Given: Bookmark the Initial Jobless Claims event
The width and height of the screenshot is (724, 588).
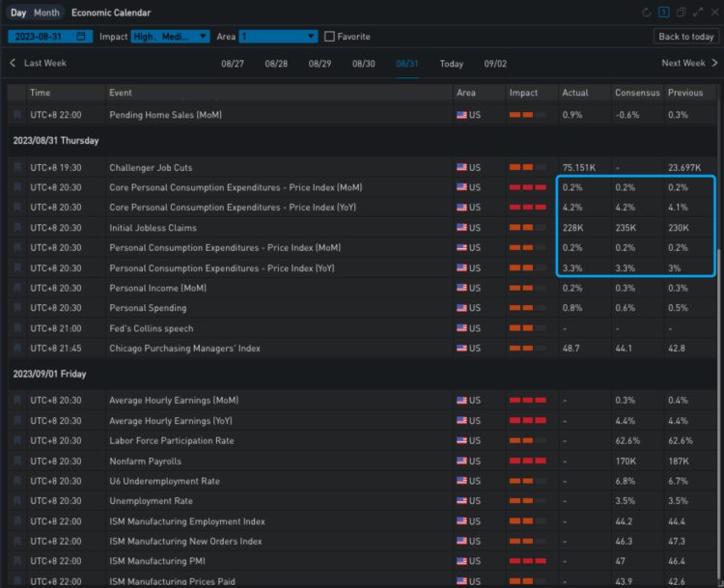Looking at the screenshot, I should point(16,228).
